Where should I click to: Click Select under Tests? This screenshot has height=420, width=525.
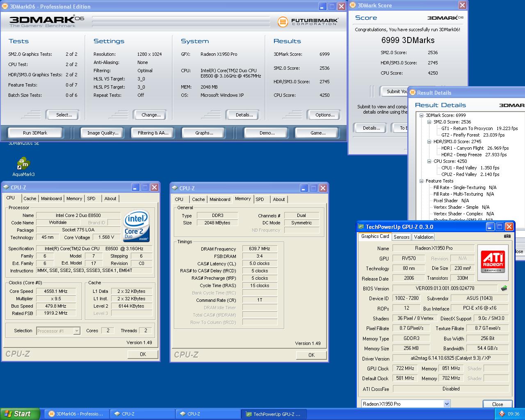pos(63,115)
